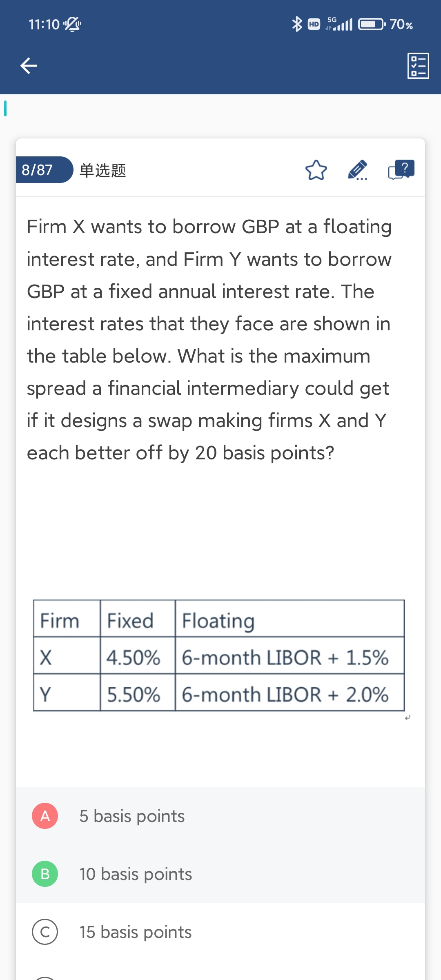
Task: Select option C radio button
Action: 45,932
